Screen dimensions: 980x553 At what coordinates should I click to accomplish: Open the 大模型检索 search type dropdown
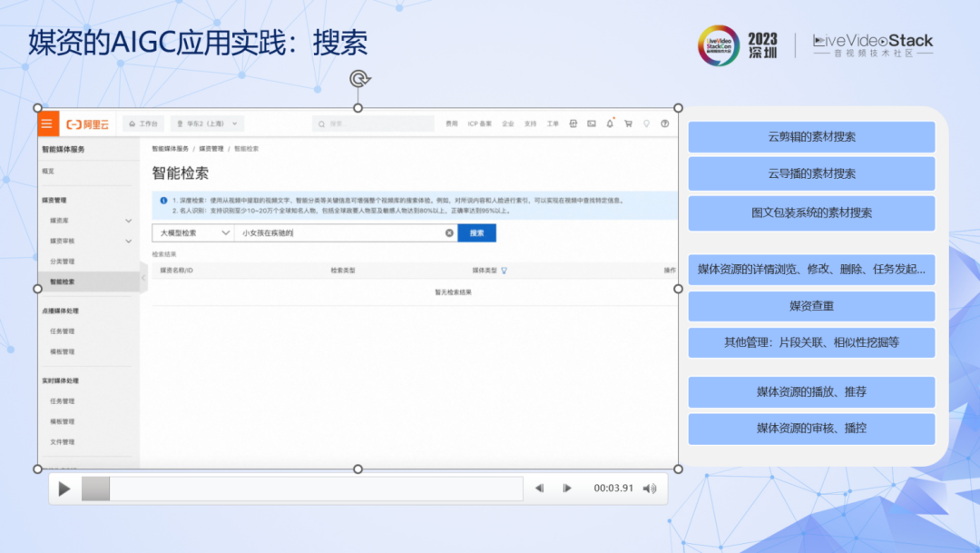point(193,232)
